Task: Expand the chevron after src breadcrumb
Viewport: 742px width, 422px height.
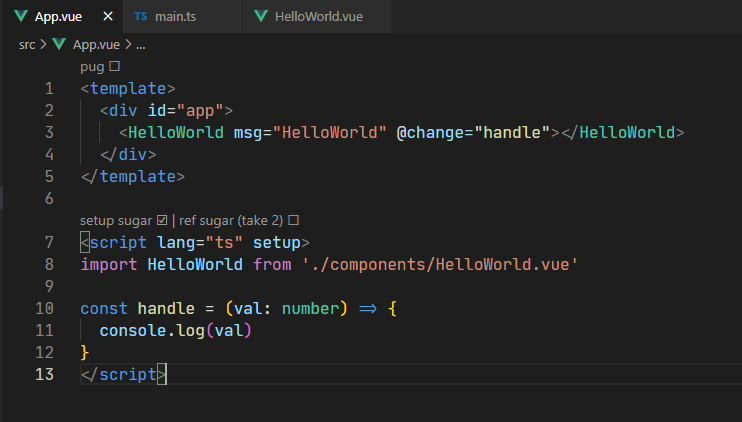Action: click(x=44, y=44)
